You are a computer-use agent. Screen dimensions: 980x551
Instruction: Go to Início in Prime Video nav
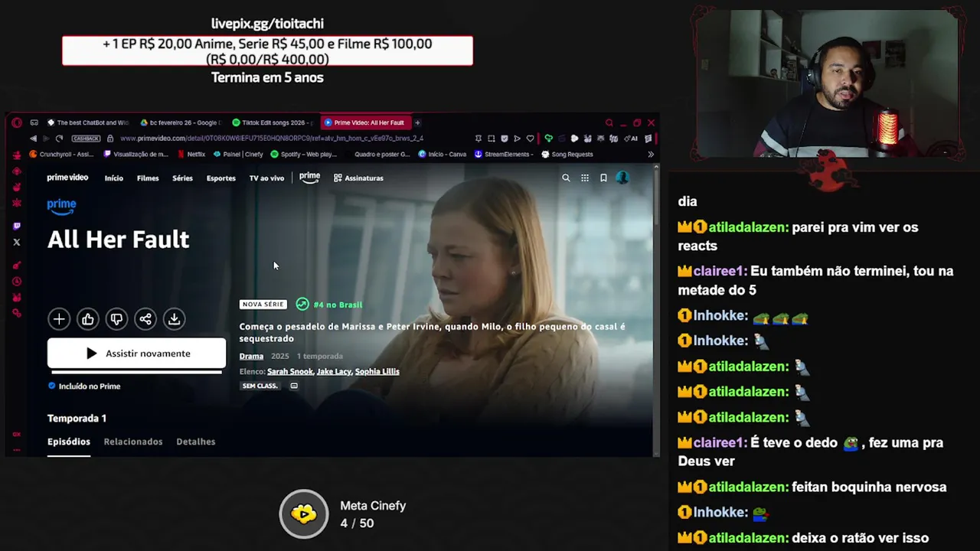(113, 178)
